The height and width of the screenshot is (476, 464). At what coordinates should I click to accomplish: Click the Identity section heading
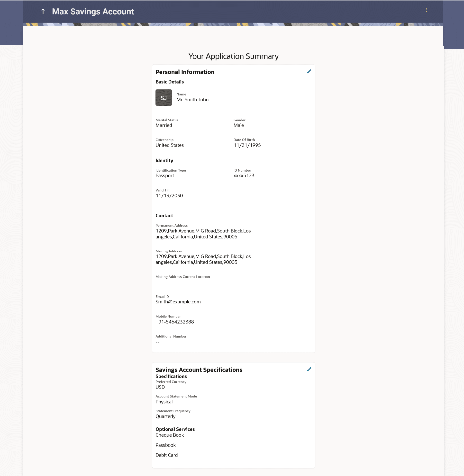pos(164,160)
